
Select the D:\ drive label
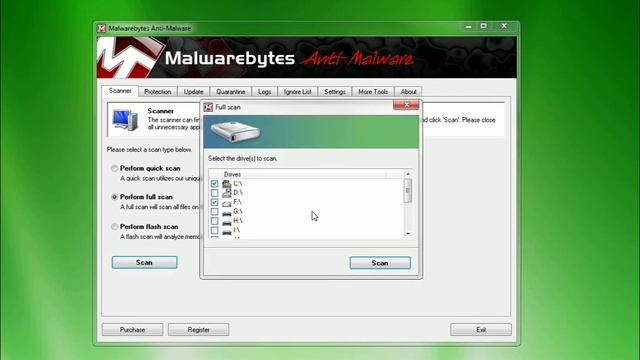click(238, 193)
